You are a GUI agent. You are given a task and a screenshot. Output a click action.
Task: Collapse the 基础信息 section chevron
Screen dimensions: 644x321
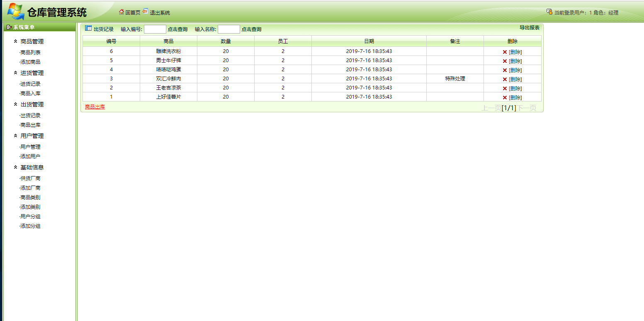point(15,167)
